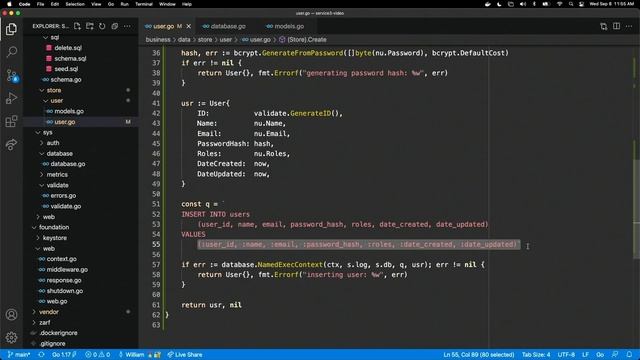Open middleware.go in Explorer

click(x=67, y=269)
